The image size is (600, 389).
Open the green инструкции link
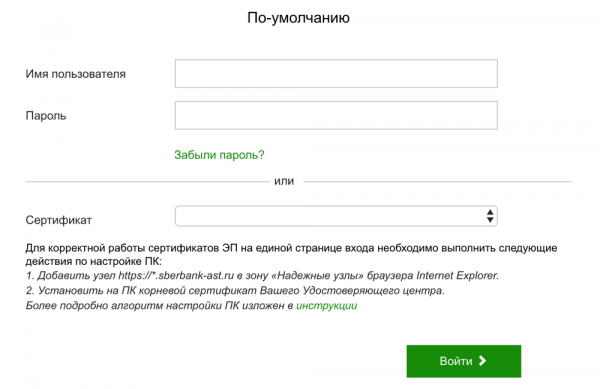tap(326, 306)
